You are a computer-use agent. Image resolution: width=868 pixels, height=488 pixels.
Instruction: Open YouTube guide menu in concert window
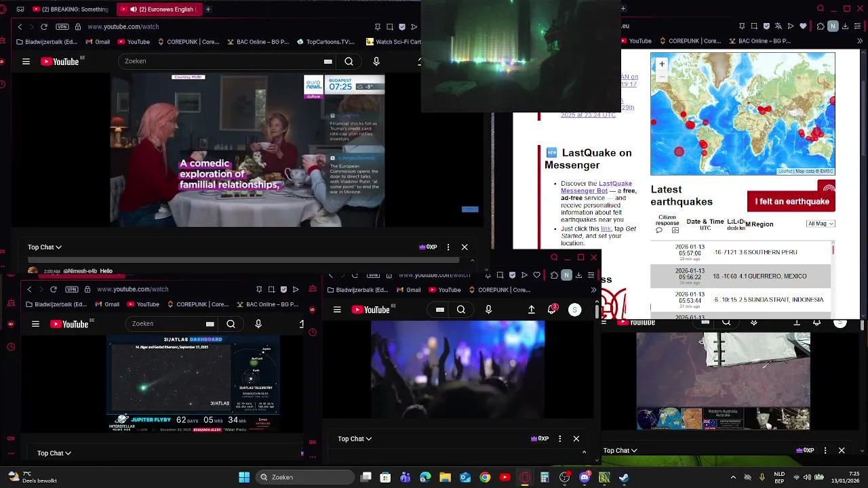(337, 310)
